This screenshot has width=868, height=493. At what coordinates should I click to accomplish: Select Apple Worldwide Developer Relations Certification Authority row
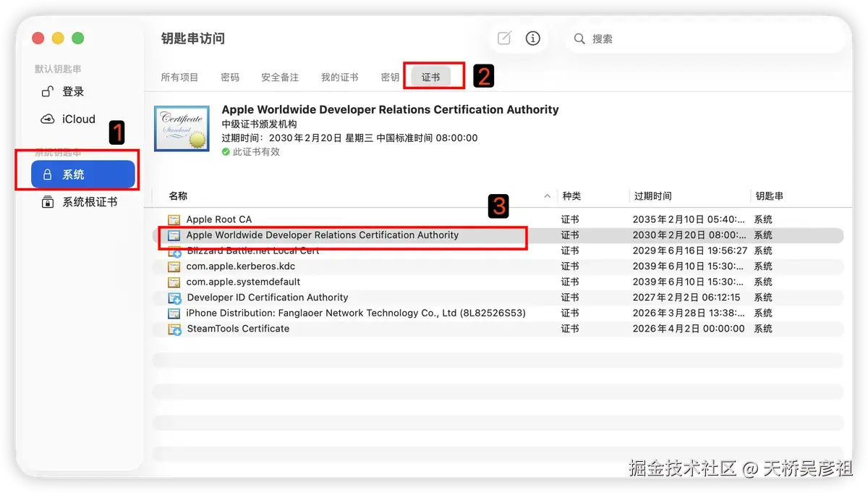click(x=498, y=235)
